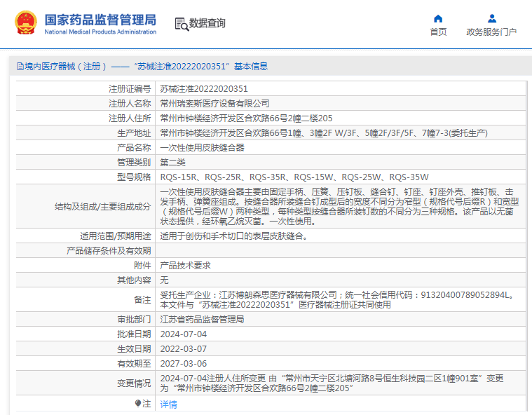The height and width of the screenshot is (415, 532).
Task: Click the 政务服务门户 user icon
Action: [x=491, y=18]
